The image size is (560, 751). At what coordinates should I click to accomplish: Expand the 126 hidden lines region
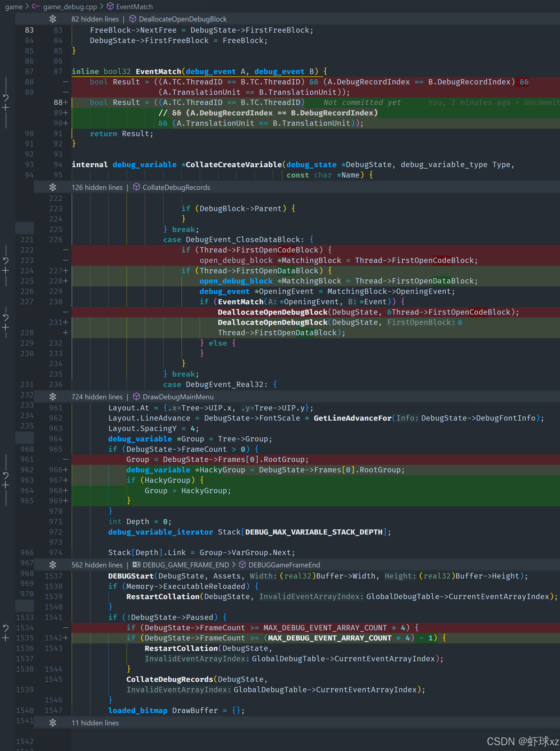click(x=53, y=187)
